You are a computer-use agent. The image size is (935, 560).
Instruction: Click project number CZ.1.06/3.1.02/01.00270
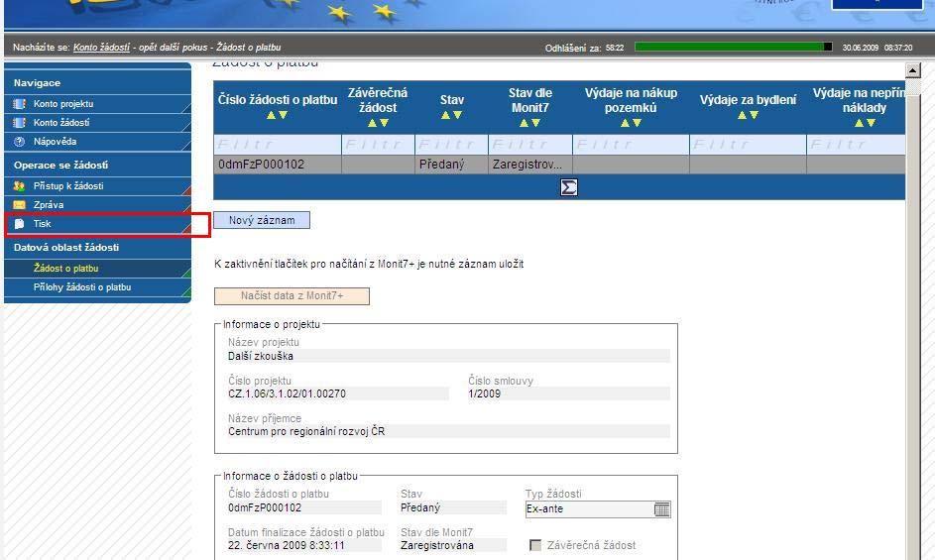click(x=338, y=393)
